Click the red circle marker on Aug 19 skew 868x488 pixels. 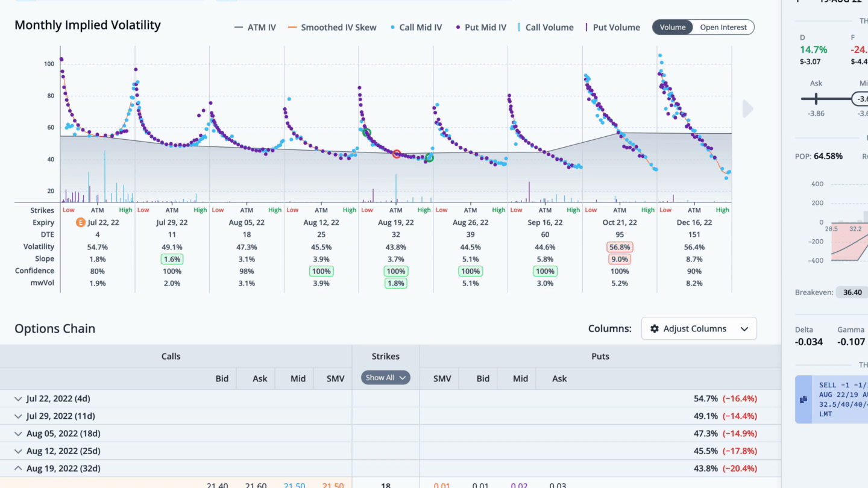396,154
